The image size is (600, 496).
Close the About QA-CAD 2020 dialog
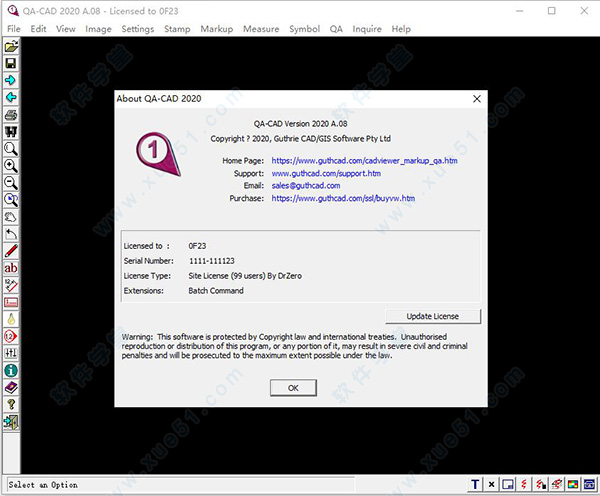[477, 99]
